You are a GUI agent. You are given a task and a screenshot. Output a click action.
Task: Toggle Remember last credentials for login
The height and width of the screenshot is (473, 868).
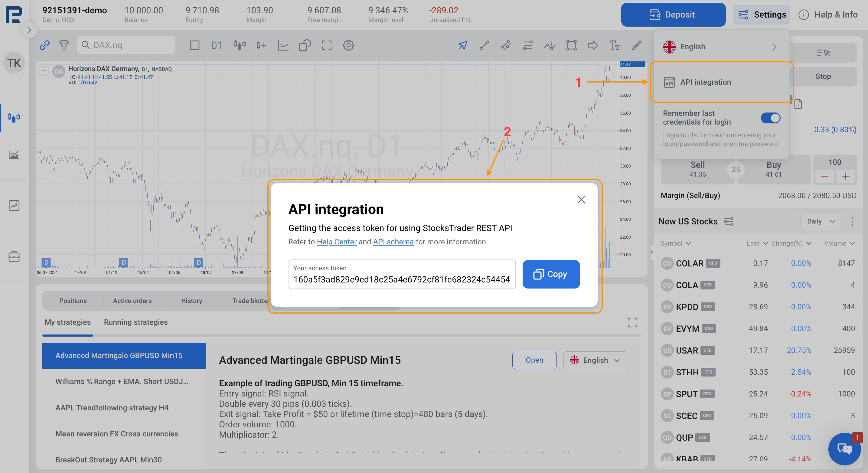point(770,118)
